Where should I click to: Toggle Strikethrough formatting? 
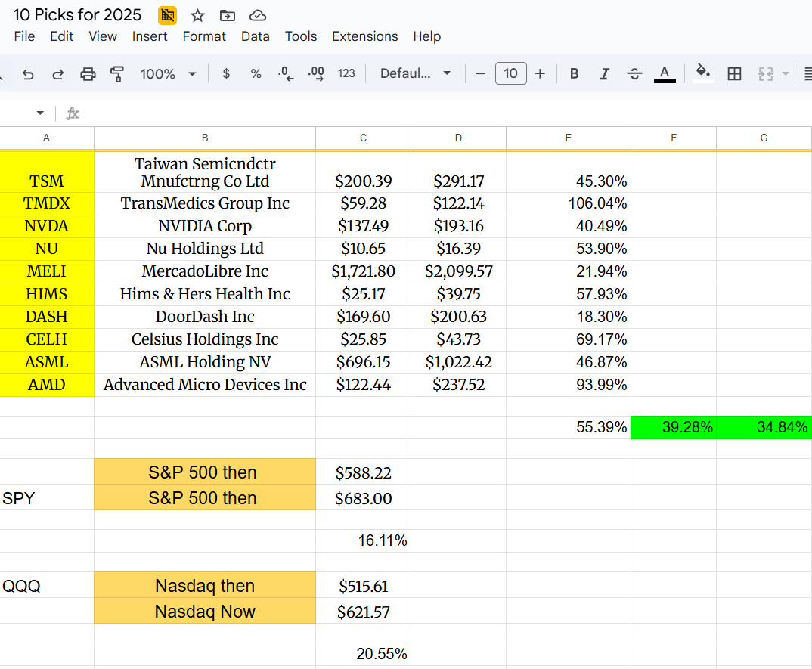pyautogui.click(x=634, y=74)
